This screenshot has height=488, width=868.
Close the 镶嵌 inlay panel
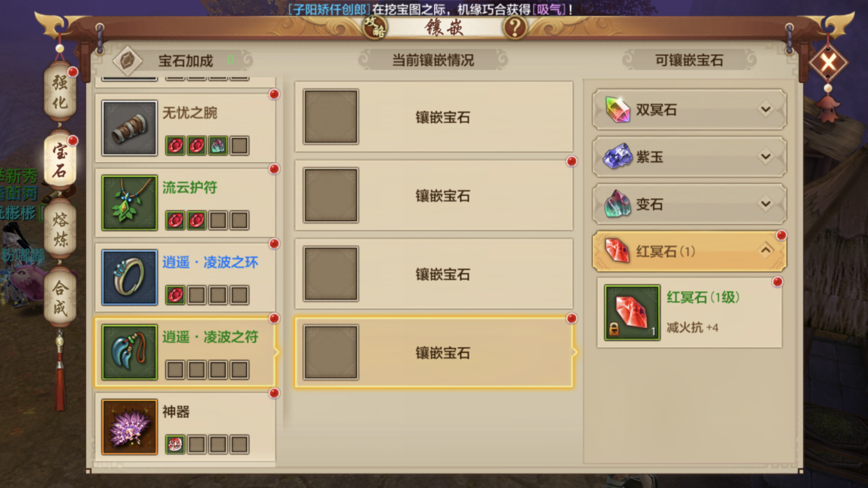pyautogui.click(x=828, y=63)
